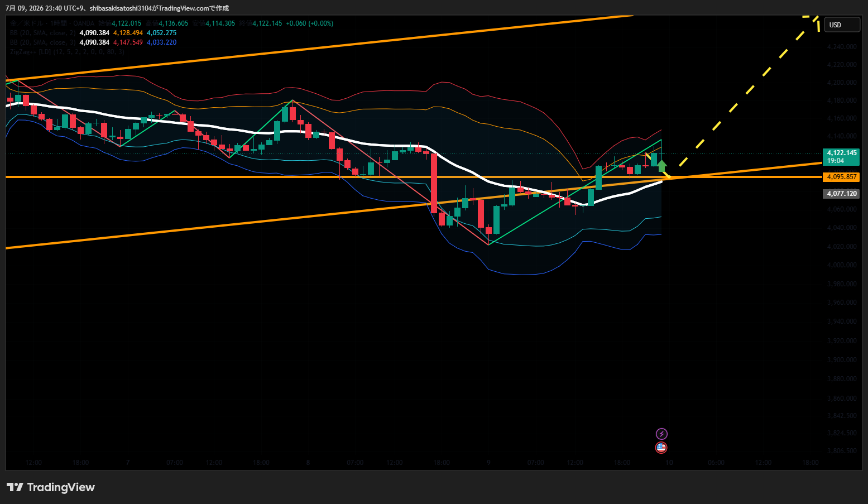Click the 4,200.000 price axis label
Viewport: 868px width, 504px height.
click(842, 83)
